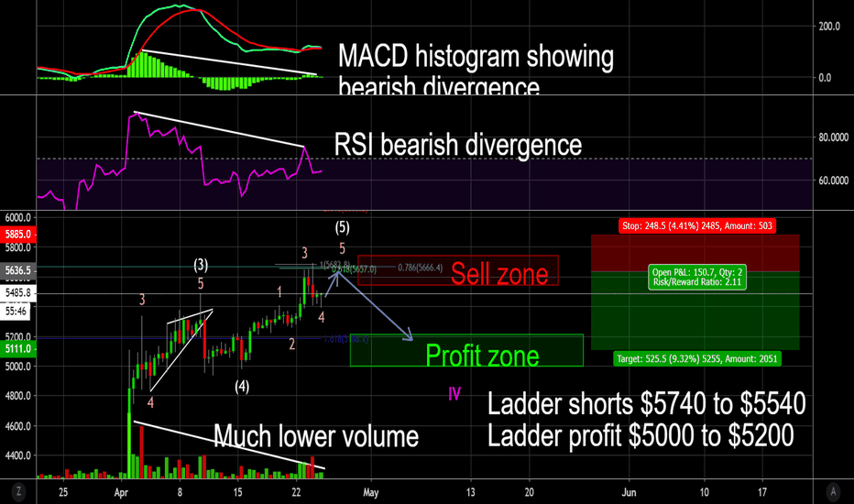Click the Open P&L Risk/Reward Ratio label
The height and width of the screenshot is (504, 854).
697,278
